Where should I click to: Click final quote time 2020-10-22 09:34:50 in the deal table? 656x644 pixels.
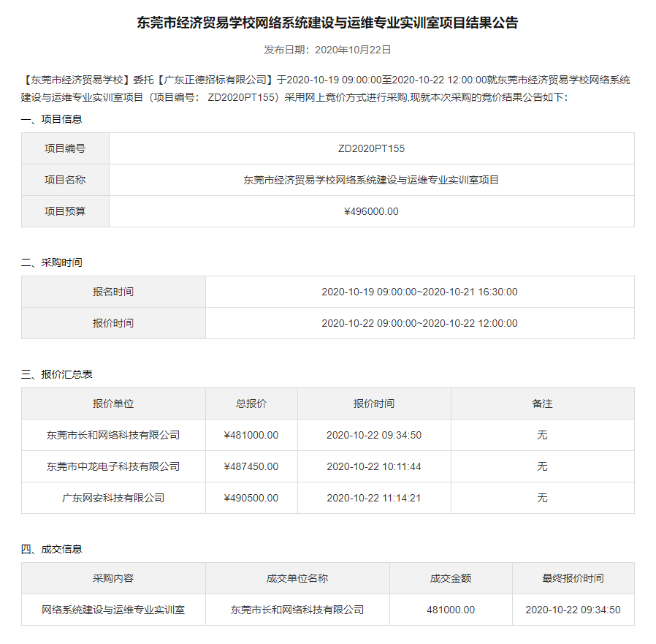573,610
